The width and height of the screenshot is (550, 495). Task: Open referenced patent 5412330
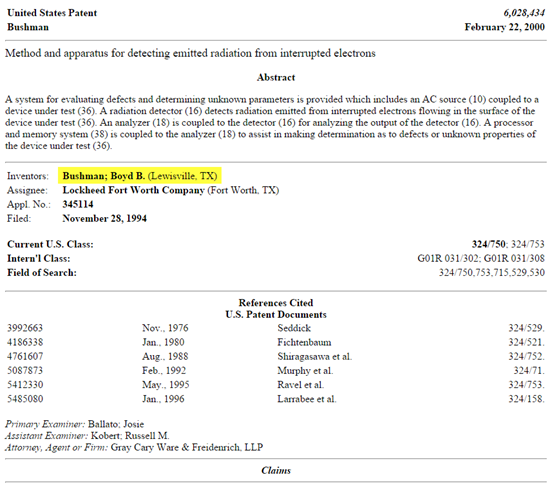pos(25,385)
